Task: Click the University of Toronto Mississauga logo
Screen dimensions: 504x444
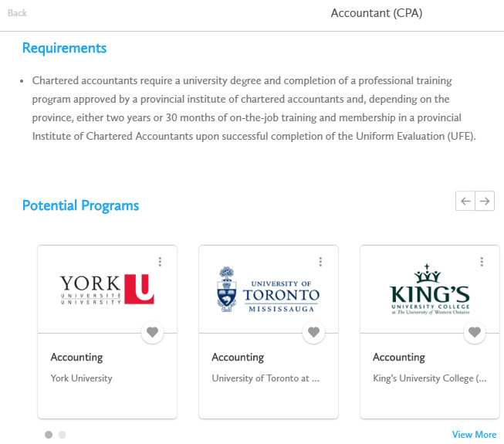Action: pos(268,290)
